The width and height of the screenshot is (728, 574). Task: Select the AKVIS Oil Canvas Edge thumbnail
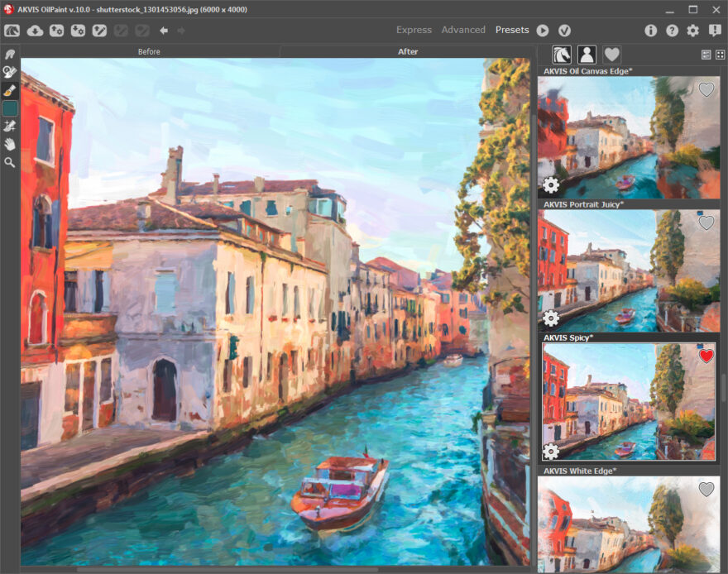coord(629,138)
